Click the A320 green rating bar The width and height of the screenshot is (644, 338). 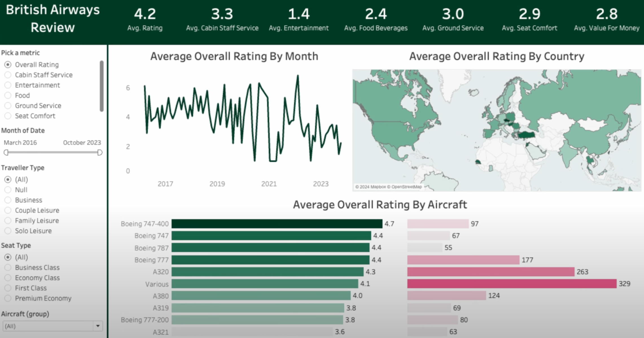268,272
